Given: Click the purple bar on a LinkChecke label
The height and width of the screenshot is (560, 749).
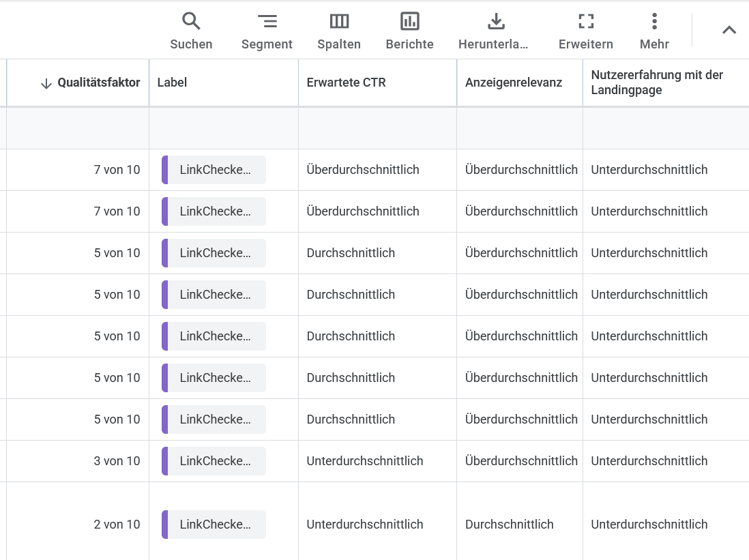Looking at the screenshot, I should [x=164, y=169].
